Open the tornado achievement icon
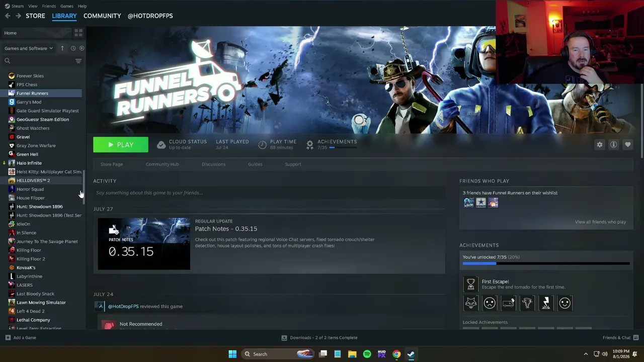This screenshot has width=644, height=362. 527,303
